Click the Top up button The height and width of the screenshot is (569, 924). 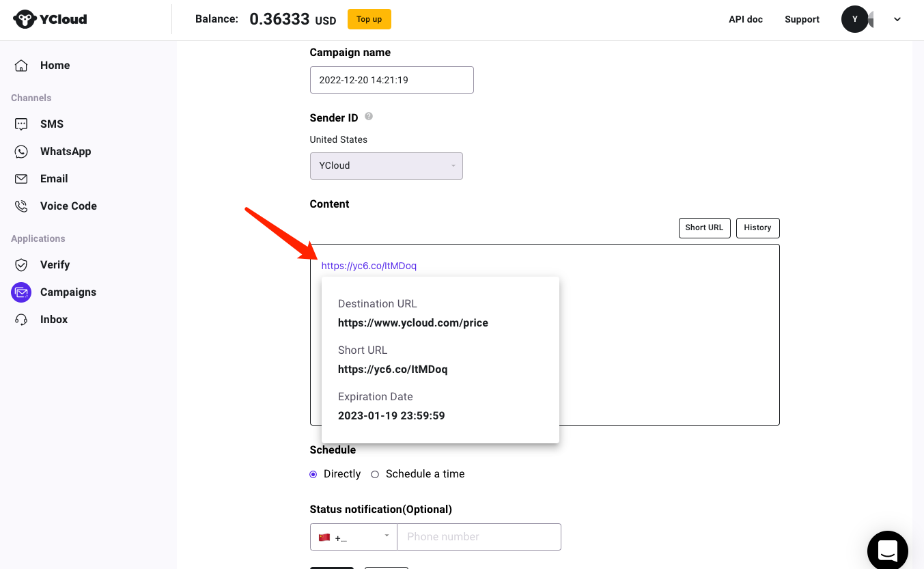pos(369,19)
